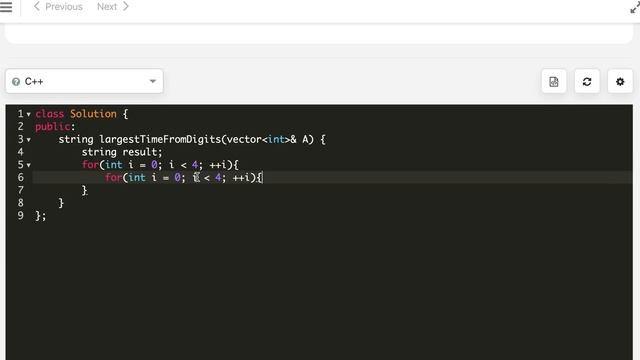Click the closing '};' on line 9

[x=40, y=216]
